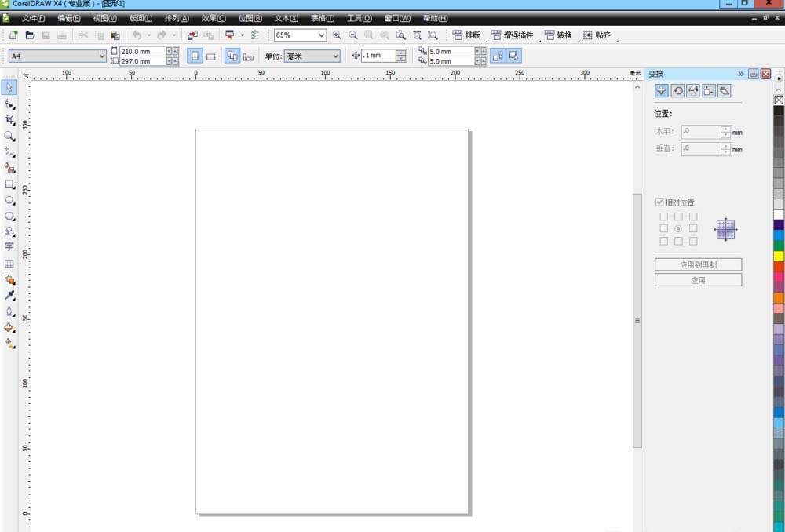Select the Crop tool
Screen dimensions: 785x532
pyautogui.click(x=9, y=119)
